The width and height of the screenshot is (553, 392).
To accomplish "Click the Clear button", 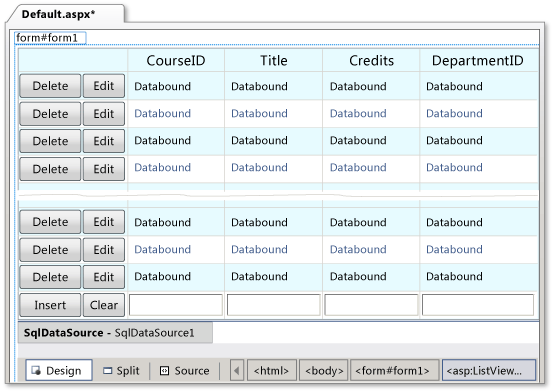I will coord(104,305).
